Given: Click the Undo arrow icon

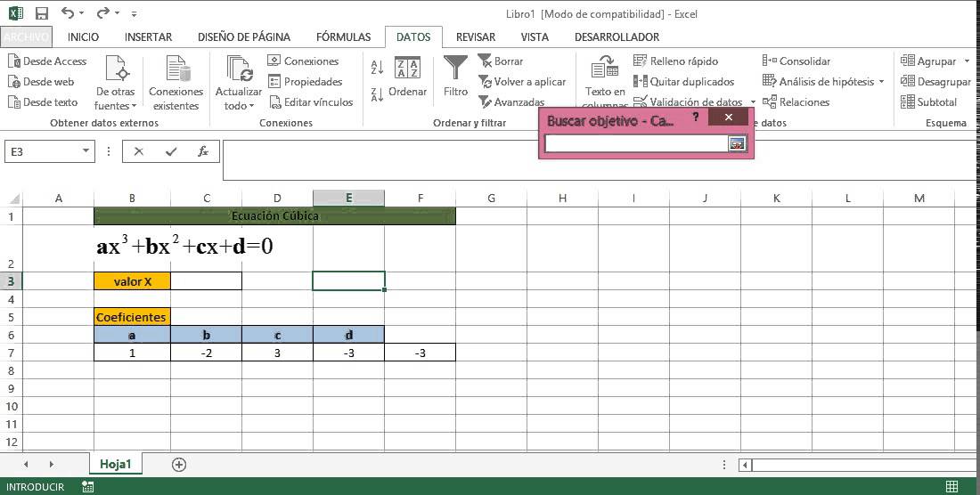Looking at the screenshot, I should pyautogui.click(x=68, y=12).
